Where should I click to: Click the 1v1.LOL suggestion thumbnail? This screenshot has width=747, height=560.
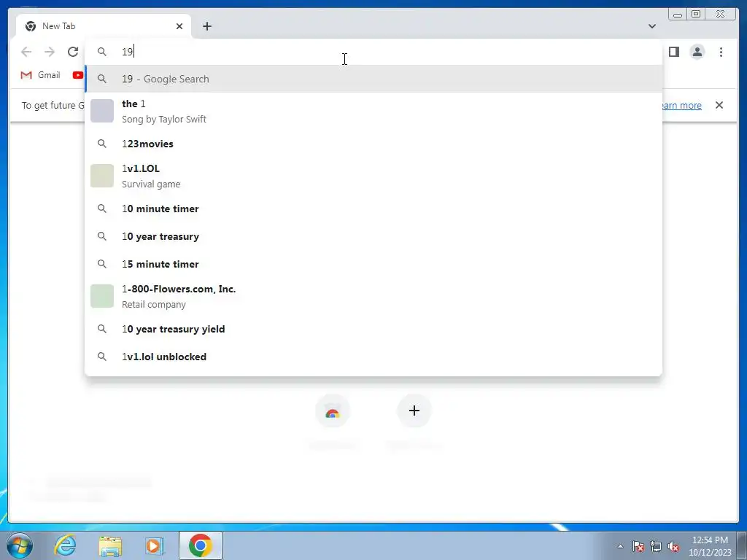102,176
